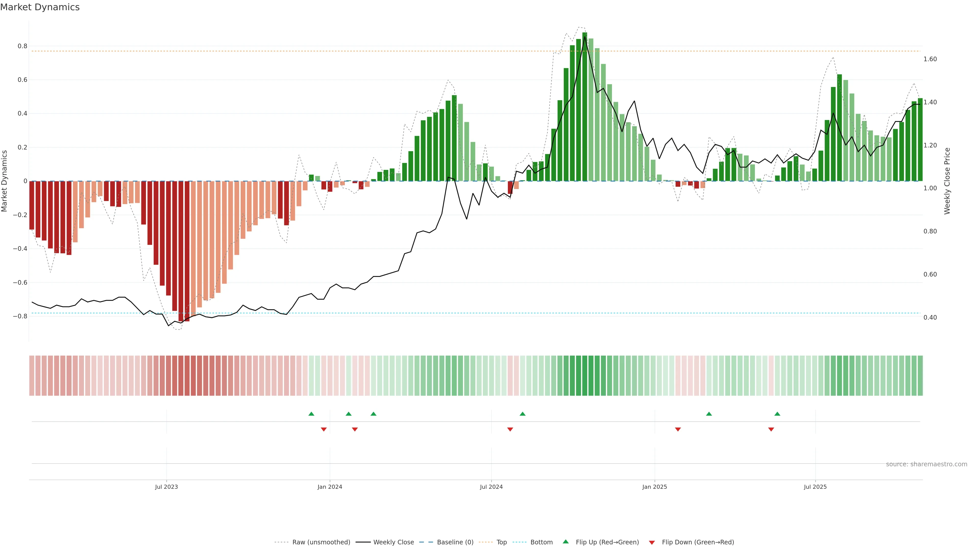Viewport: 980px width, 551px height.
Task: Click the last red Flip Down triangle marker
Action: coord(771,429)
